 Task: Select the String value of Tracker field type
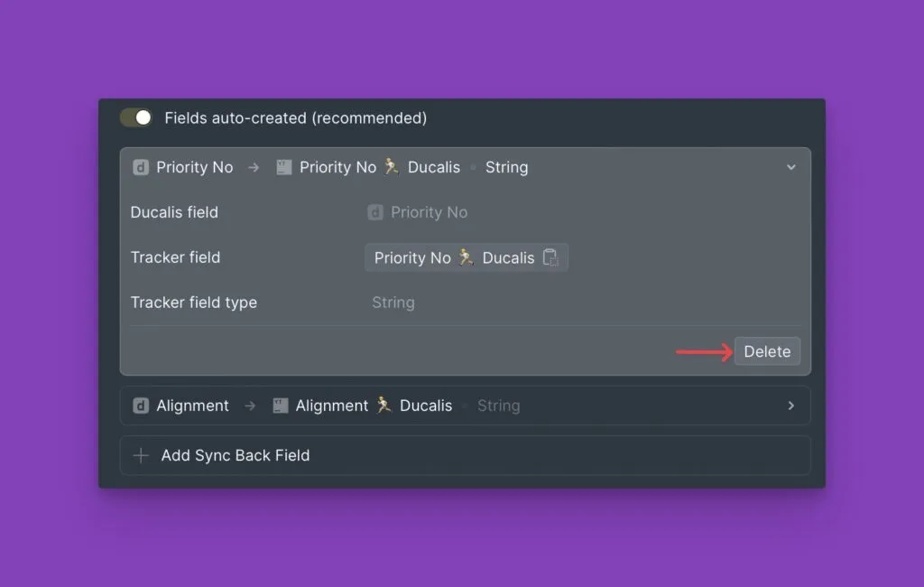pyautogui.click(x=393, y=303)
